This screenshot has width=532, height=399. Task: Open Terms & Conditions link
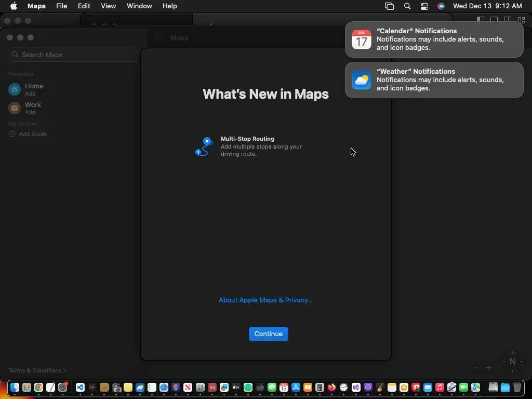(x=37, y=370)
